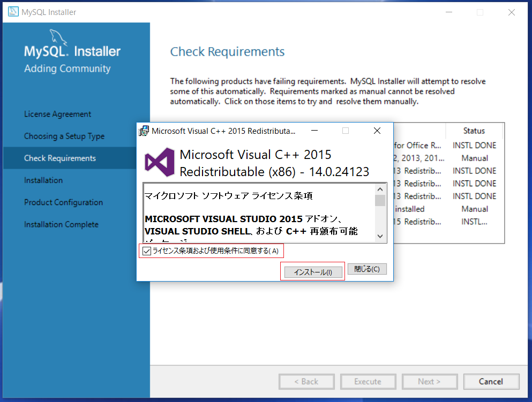Click the scroll-down arrow in the license text area

(x=380, y=235)
